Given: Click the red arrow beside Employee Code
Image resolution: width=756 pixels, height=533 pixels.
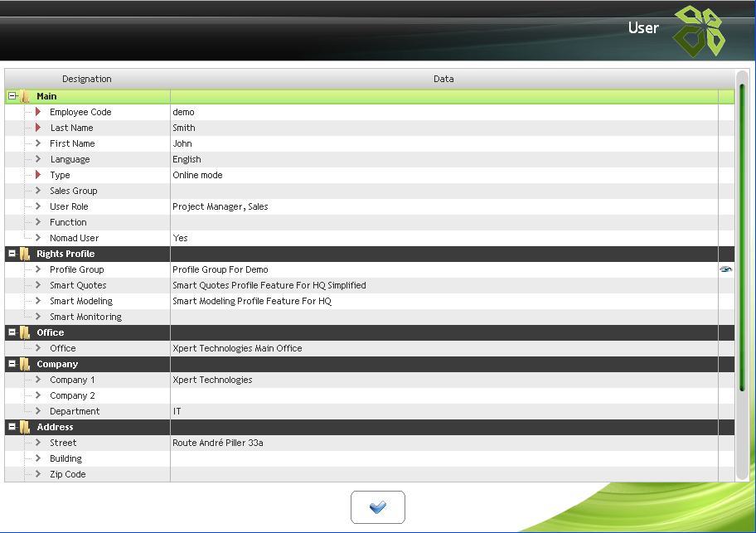Looking at the screenshot, I should point(37,112).
